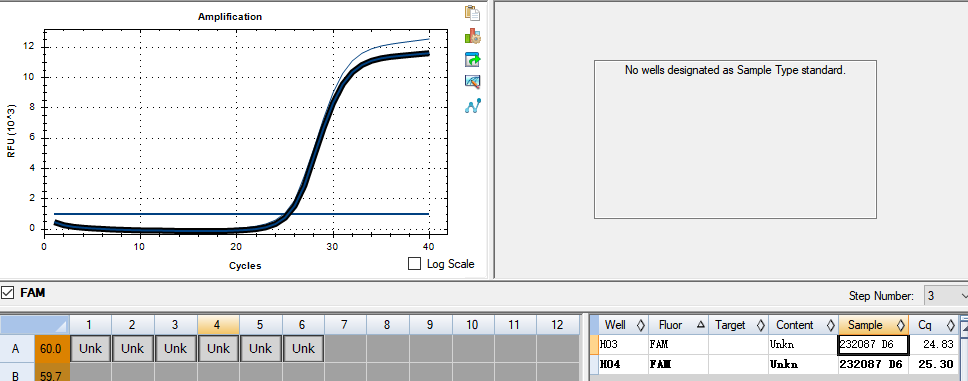Viewport: 968px width, 381px height.
Task: Select plate column 6 header
Action: [x=303, y=324]
